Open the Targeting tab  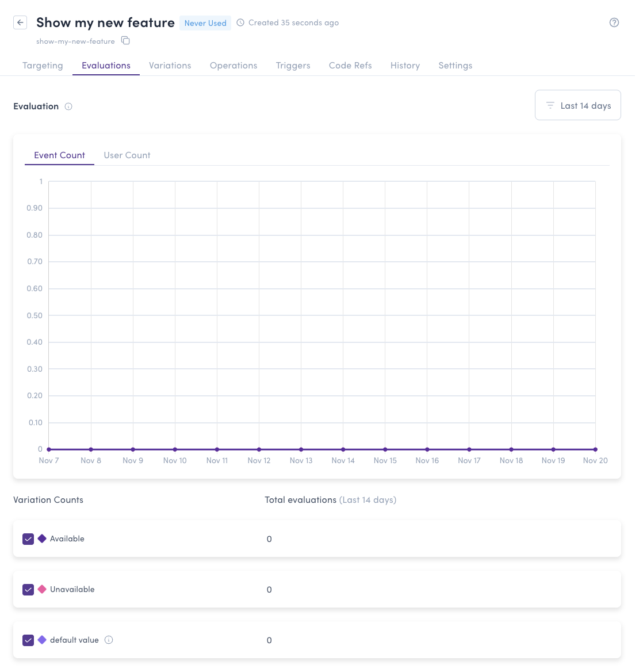pos(43,66)
